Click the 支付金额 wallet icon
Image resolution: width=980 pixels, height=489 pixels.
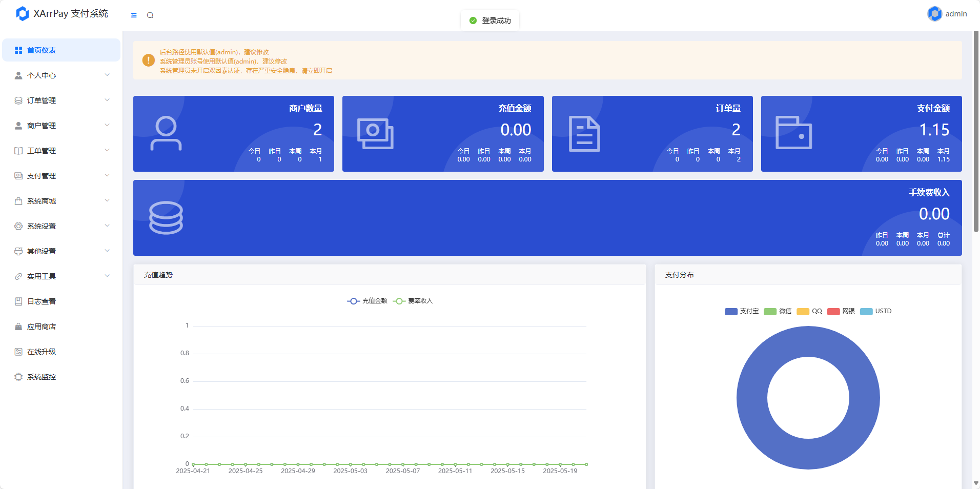(x=793, y=133)
